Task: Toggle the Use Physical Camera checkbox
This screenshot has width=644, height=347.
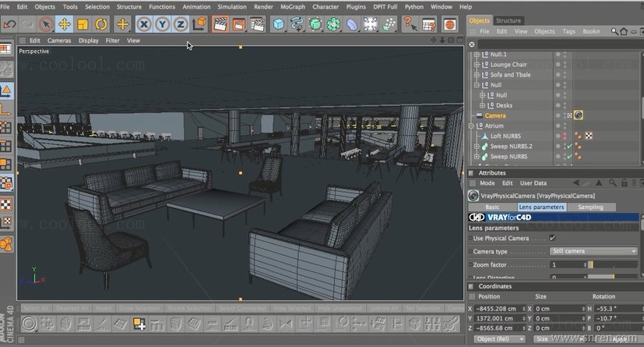Action: pyautogui.click(x=552, y=238)
